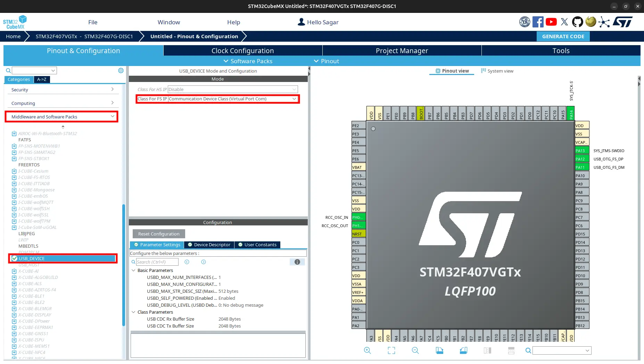Viewport: 644px width, 364px height.
Task: Click the ST logo in the header
Action: 622,22
